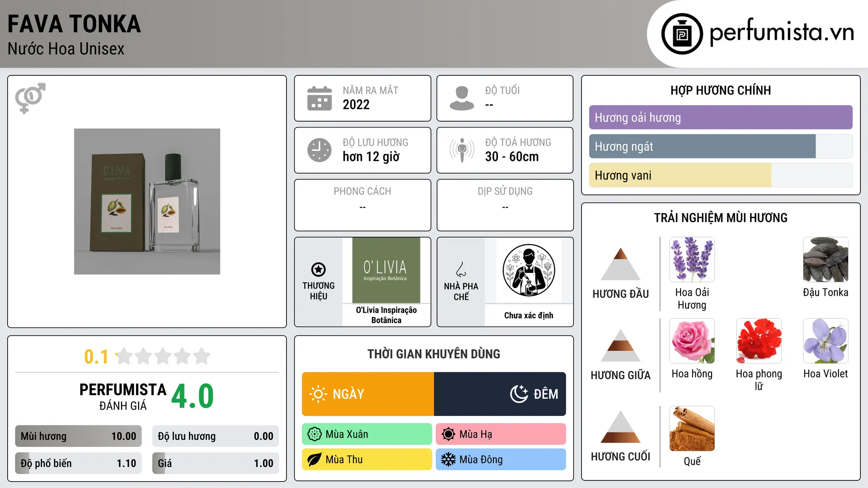Open the Fava Tonka product photo
The image size is (868, 488).
(x=147, y=202)
